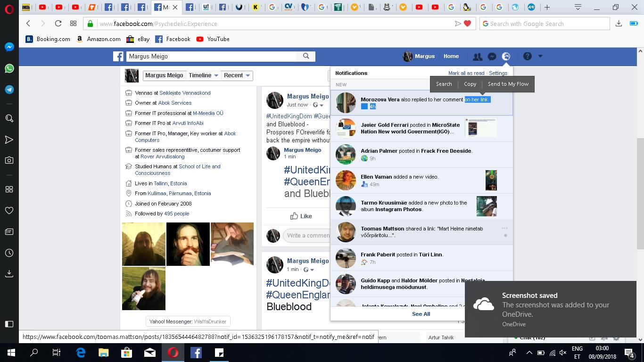This screenshot has height=362, width=644.
Task: Open Telegram in the Opera sidebar
Action: click(x=9, y=90)
